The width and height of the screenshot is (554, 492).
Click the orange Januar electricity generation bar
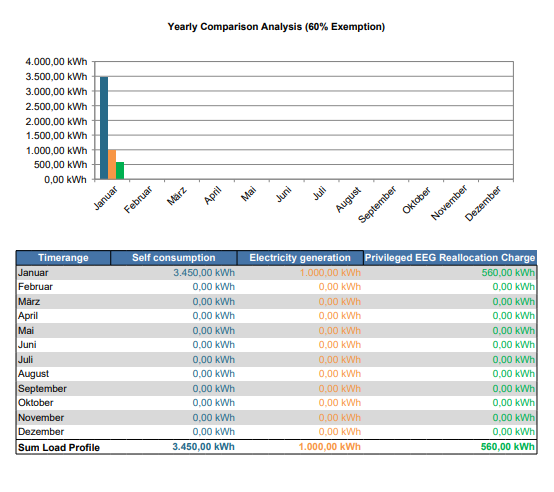pyautogui.click(x=112, y=165)
